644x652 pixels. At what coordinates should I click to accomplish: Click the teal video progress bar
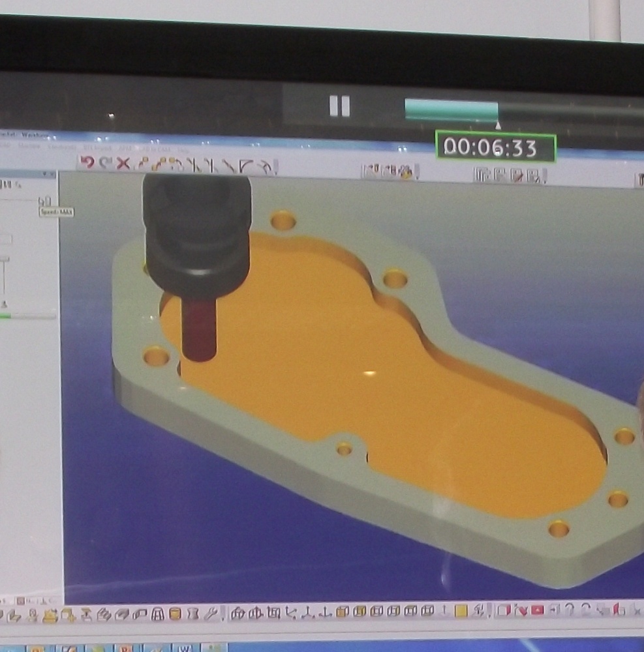coord(451,110)
